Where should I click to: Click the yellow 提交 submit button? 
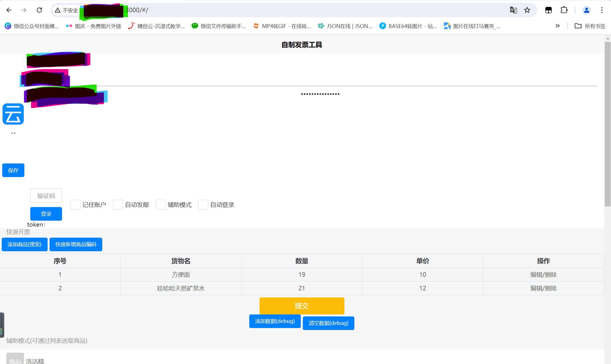[301, 306]
